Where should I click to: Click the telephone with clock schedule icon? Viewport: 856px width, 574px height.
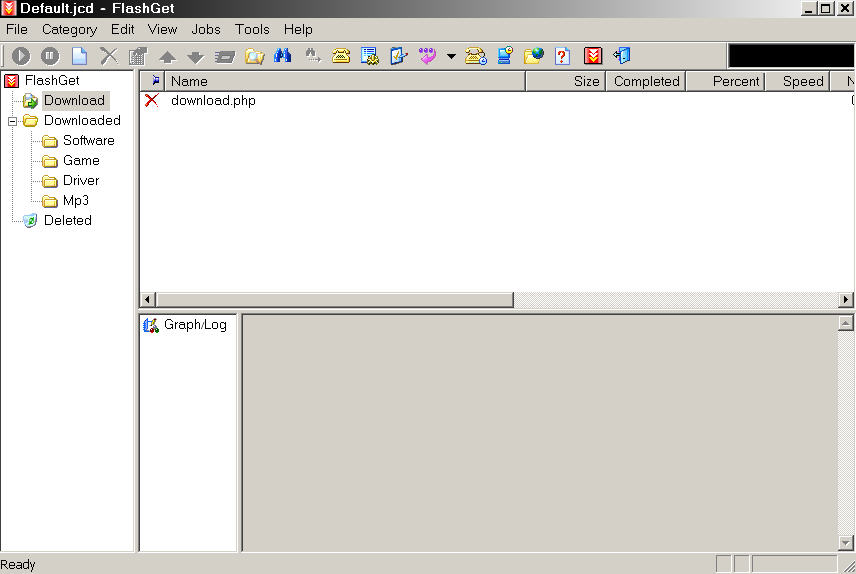click(x=476, y=56)
